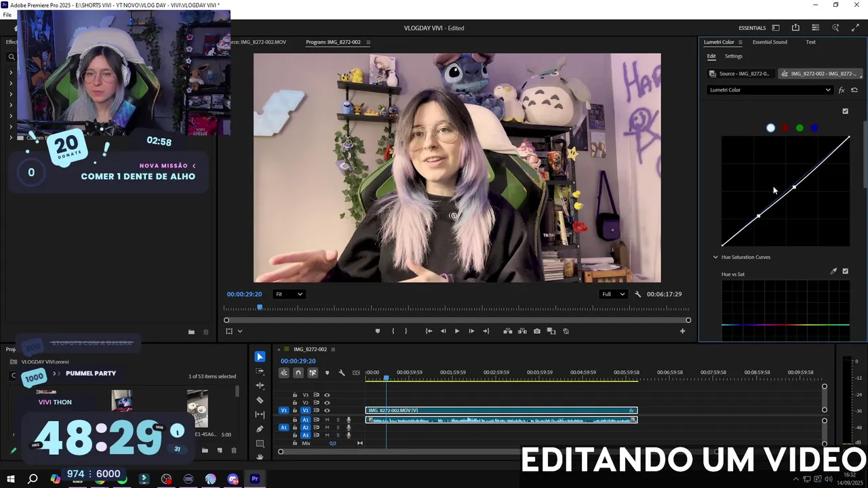Open the Fit zoom level dropdown
Viewport: 868px width, 488px height.
pos(289,294)
